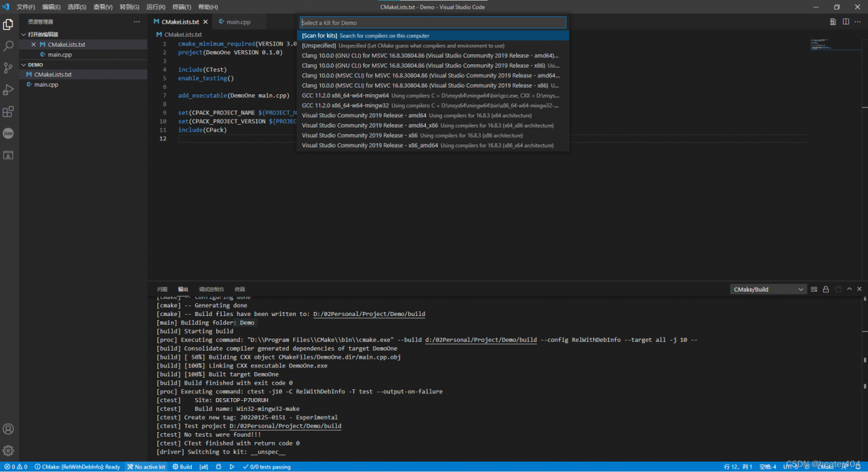Click the errors and warnings status indicator

point(15,467)
